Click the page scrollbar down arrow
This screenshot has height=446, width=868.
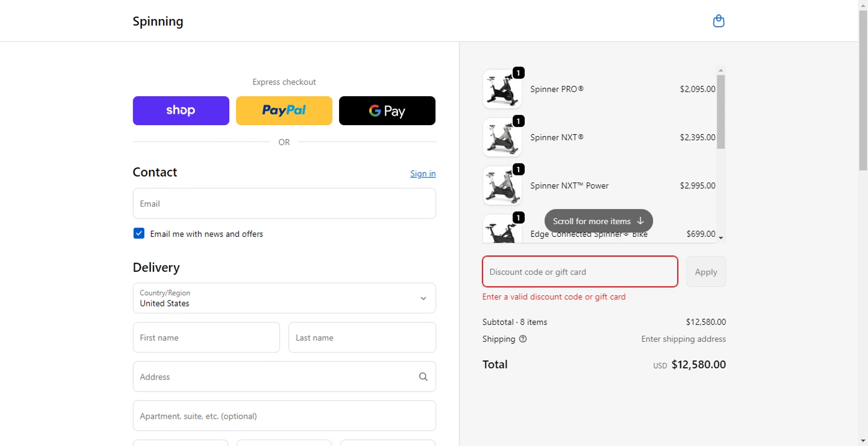pyautogui.click(x=863, y=441)
